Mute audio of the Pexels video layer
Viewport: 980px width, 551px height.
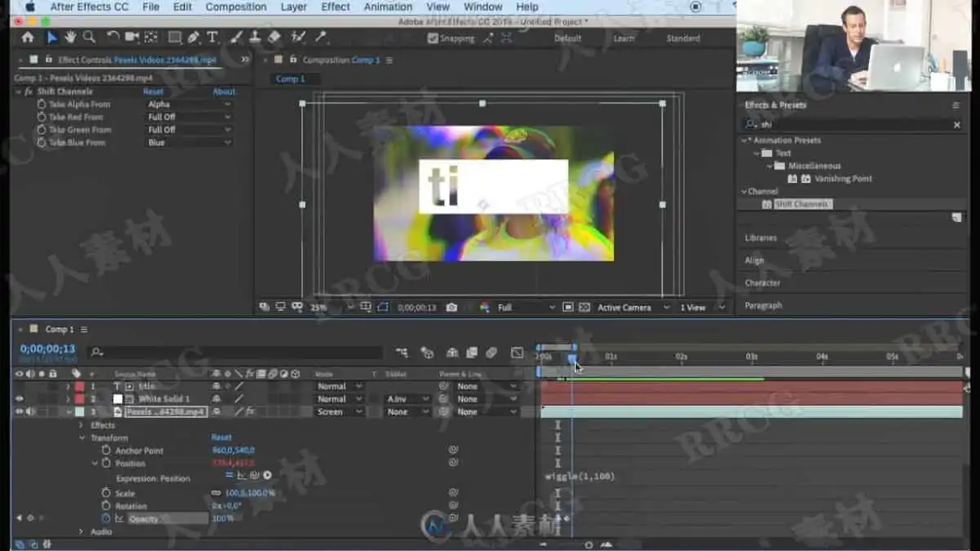(x=30, y=412)
